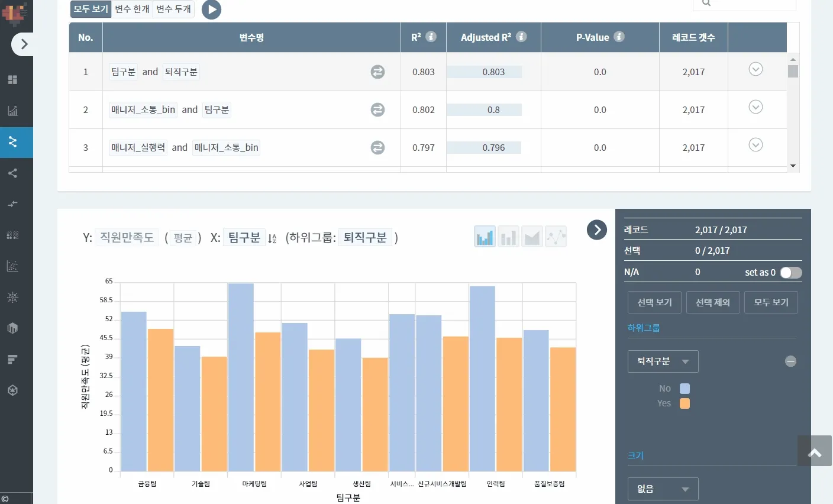Switch to the 변수 두개 tab

coord(173,9)
